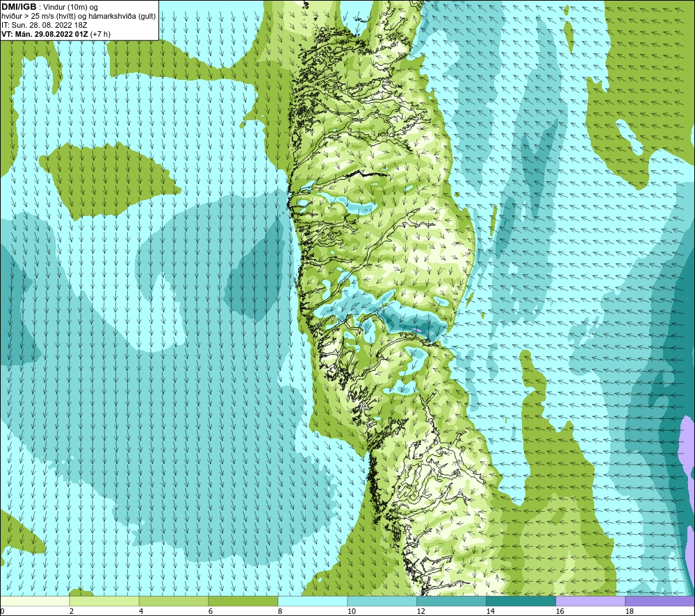
Task: Click the 10–12 m/s turquoise legend swatch
Action: tap(382, 601)
